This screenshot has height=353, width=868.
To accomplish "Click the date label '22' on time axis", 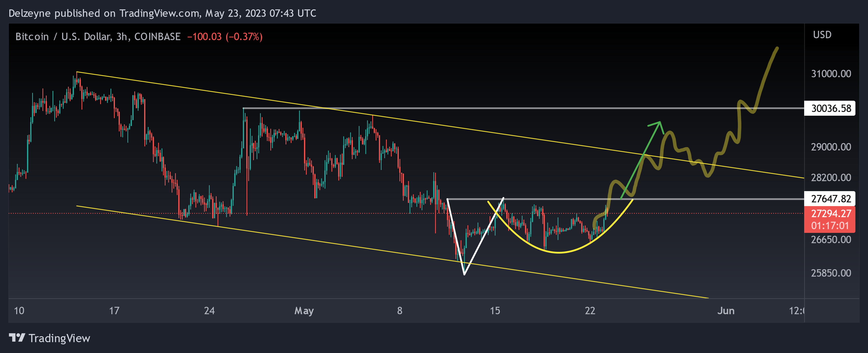I will [x=590, y=311].
